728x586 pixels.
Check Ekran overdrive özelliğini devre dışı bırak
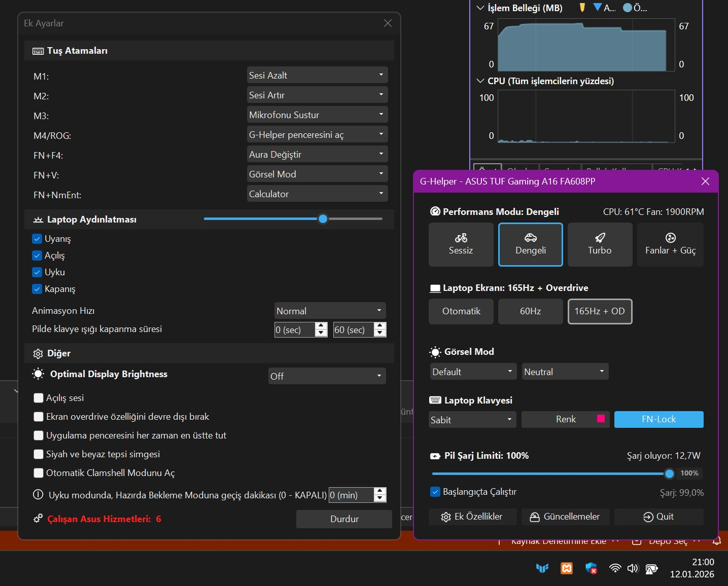[x=39, y=417]
